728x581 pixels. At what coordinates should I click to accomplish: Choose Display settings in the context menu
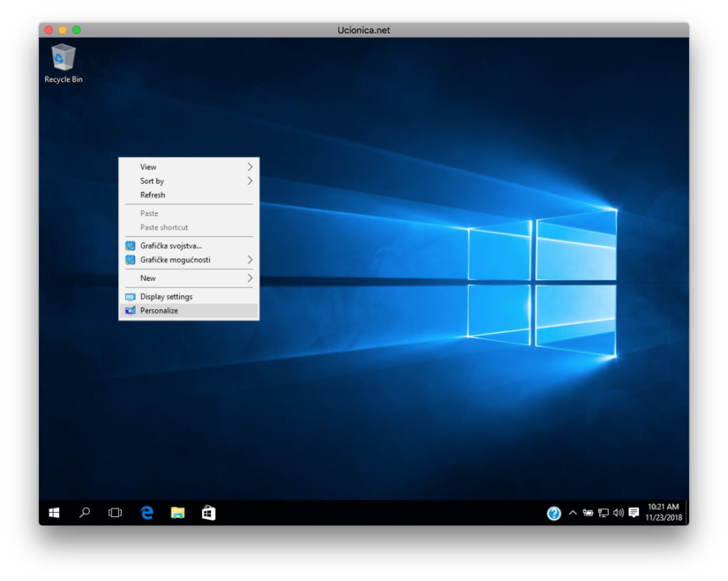pyautogui.click(x=166, y=297)
